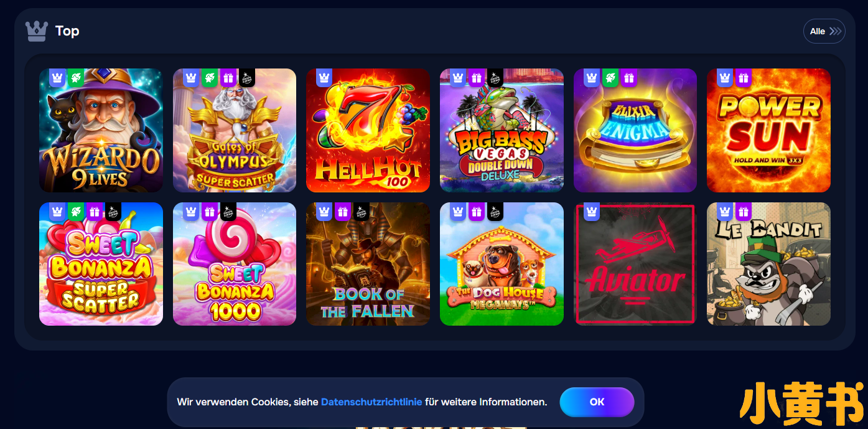Click the crown icon beside the Top heading
868x429 pixels.
tap(37, 31)
